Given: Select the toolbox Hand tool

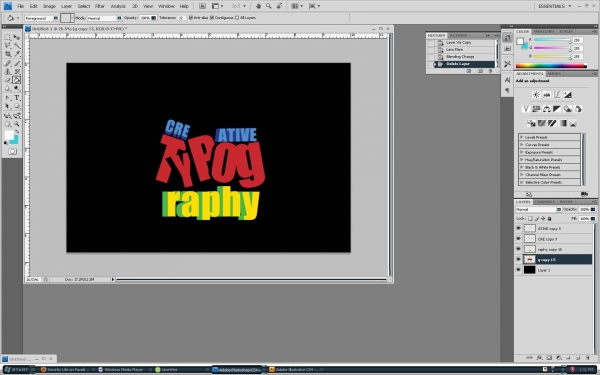Looking at the screenshot, I should coord(7,124).
